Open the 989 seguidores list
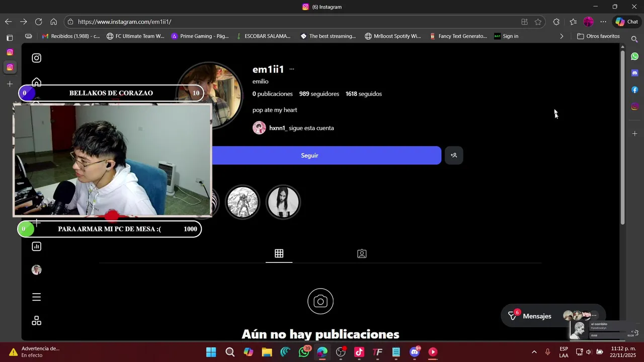The width and height of the screenshot is (644, 362). tap(319, 94)
